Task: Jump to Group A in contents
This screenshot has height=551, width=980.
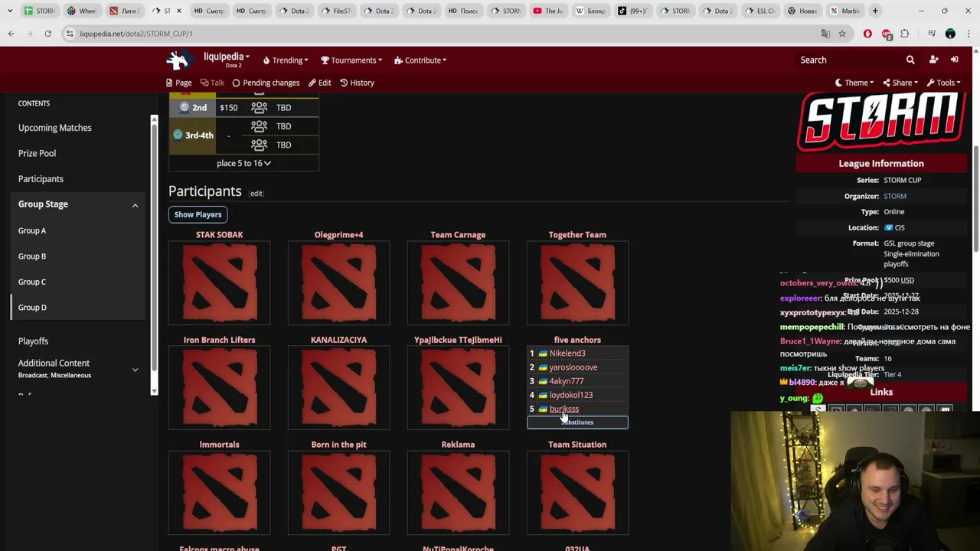Action: pos(32,230)
